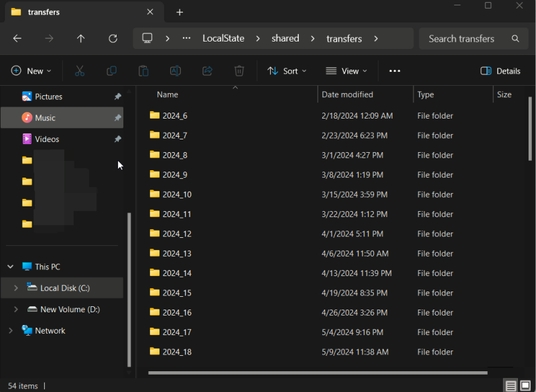
Task: Toggle the Details pane
Action: [x=501, y=70]
